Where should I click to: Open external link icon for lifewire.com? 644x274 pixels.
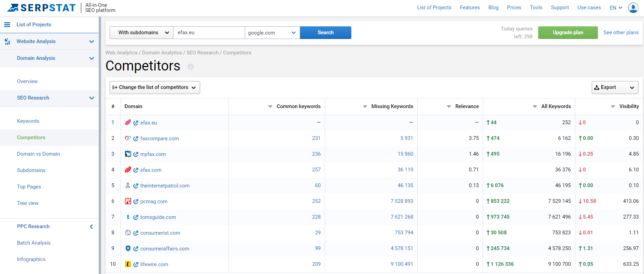[x=136, y=264]
